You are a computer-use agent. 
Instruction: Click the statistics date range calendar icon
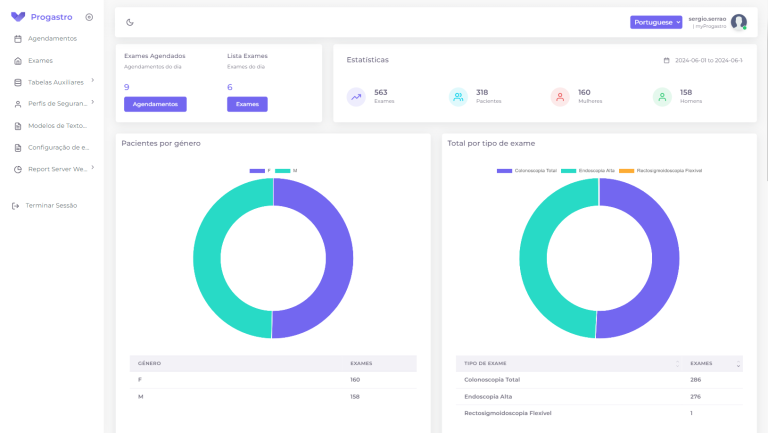(x=667, y=60)
